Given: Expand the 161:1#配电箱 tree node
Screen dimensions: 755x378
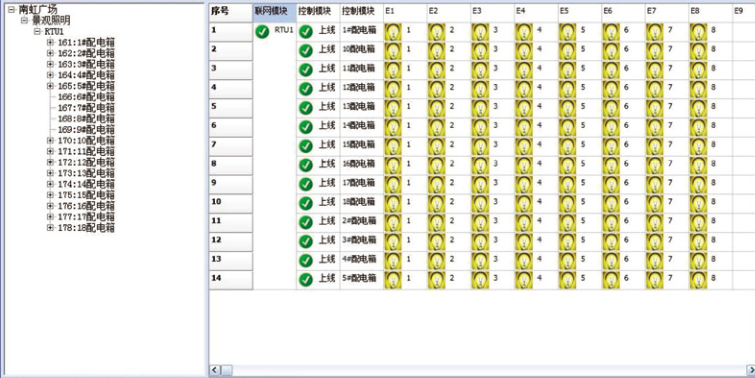Looking at the screenshot, I should click(x=50, y=42).
